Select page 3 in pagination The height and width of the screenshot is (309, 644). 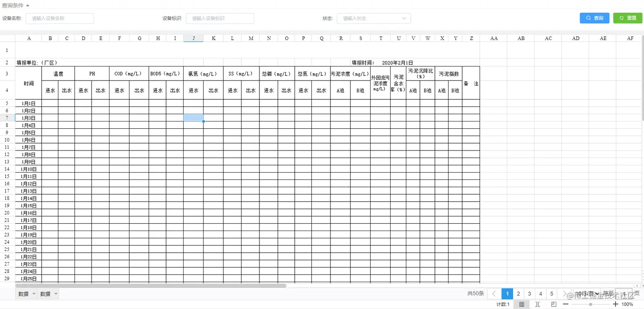point(529,294)
